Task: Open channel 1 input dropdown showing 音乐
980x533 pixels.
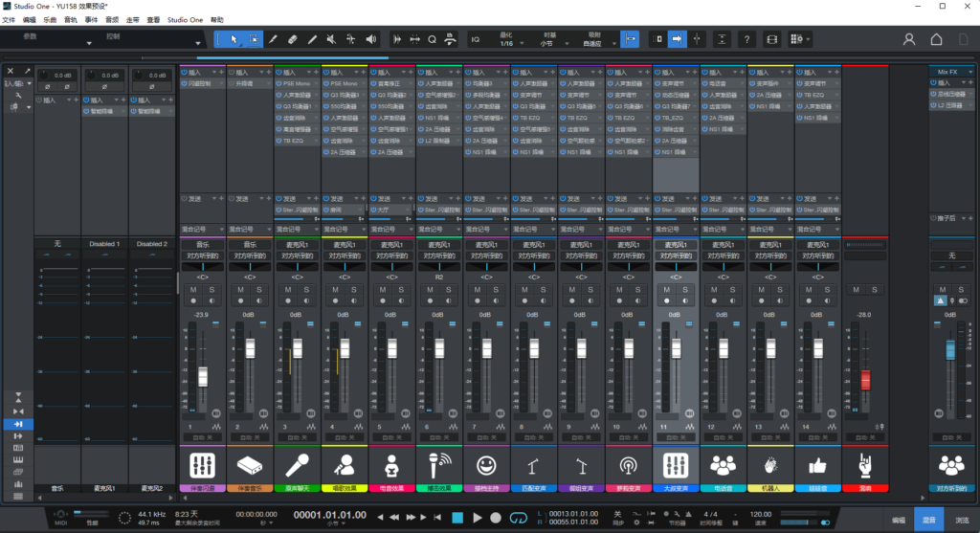Action: pyautogui.click(x=202, y=245)
